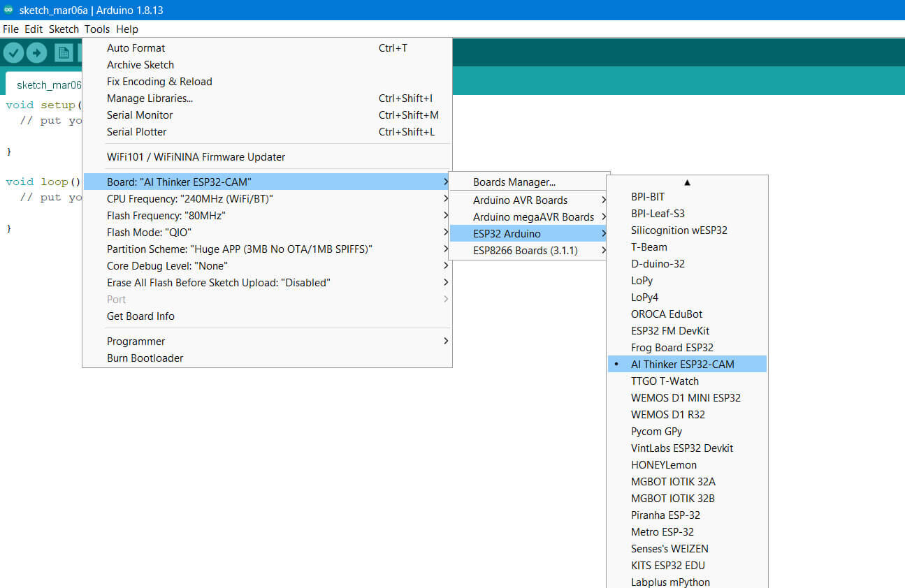
Task: Click Get Board Info
Action: click(140, 316)
